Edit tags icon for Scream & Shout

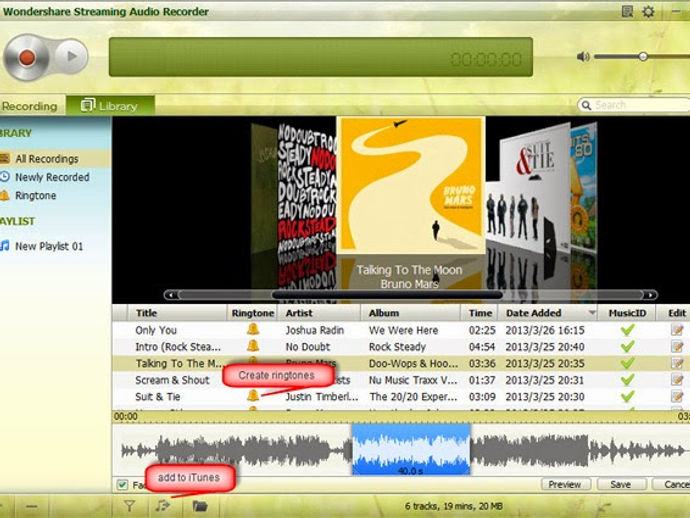[677, 380]
